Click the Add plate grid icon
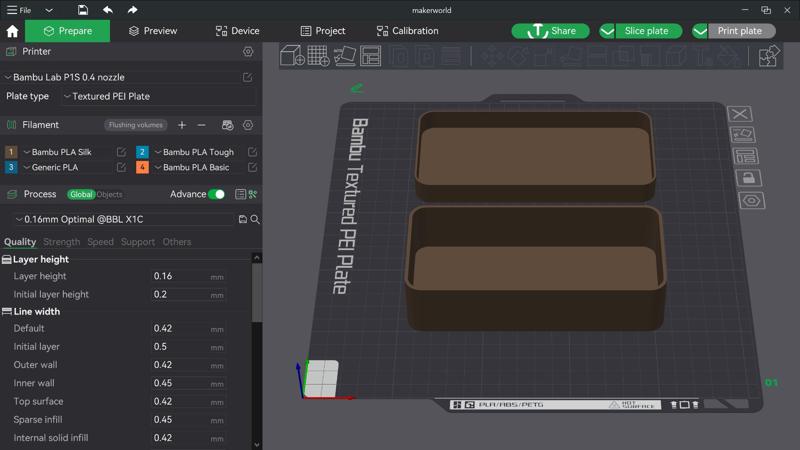The width and height of the screenshot is (800, 450). coord(318,55)
